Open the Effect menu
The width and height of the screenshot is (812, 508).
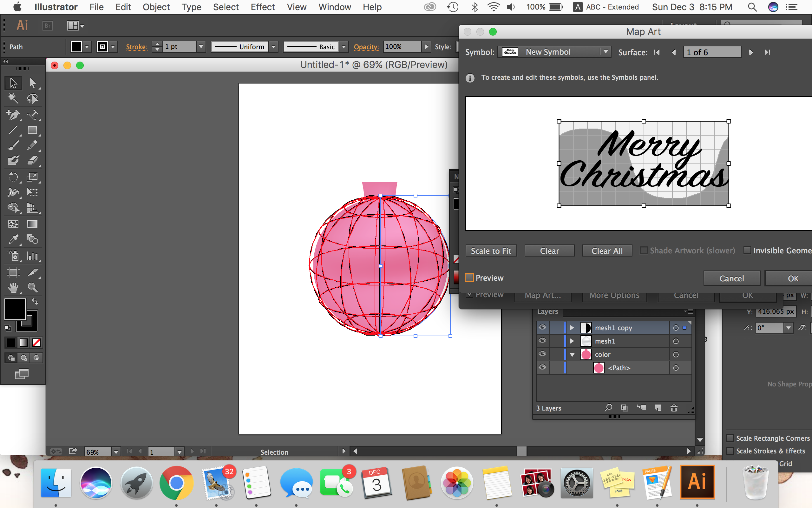(262, 7)
